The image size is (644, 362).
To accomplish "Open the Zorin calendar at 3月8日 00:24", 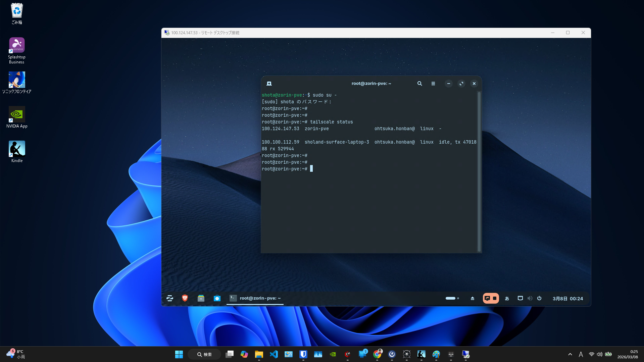I will tap(568, 299).
